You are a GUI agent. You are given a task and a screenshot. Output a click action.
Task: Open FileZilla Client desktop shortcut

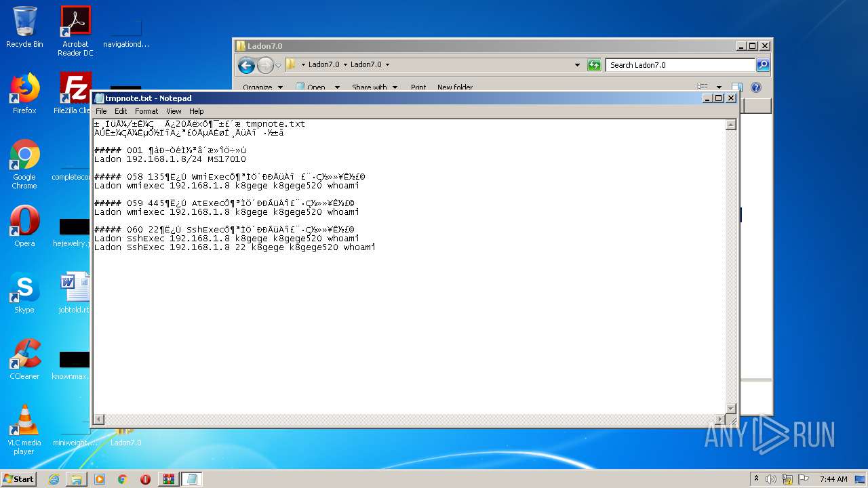(x=75, y=94)
